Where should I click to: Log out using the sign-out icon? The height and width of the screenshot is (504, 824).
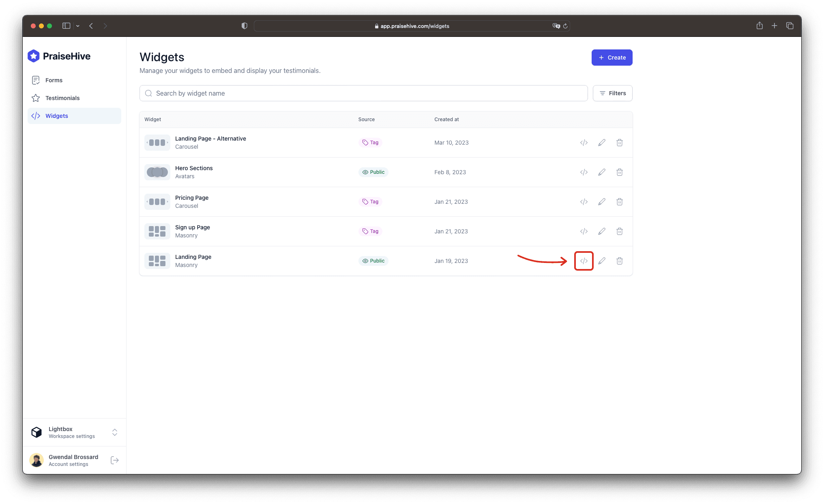(x=115, y=460)
